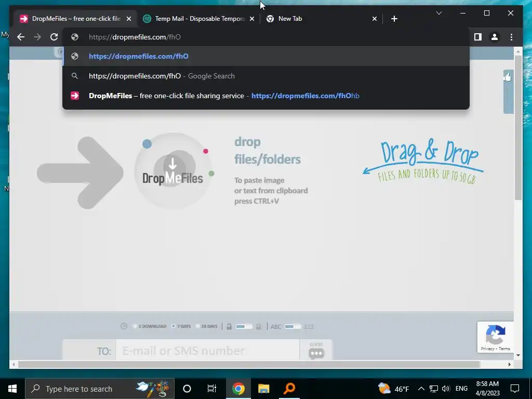This screenshot has height=399, width=532.
Task: Close the Temp Mail tab
Action: (x=252, y=19)
